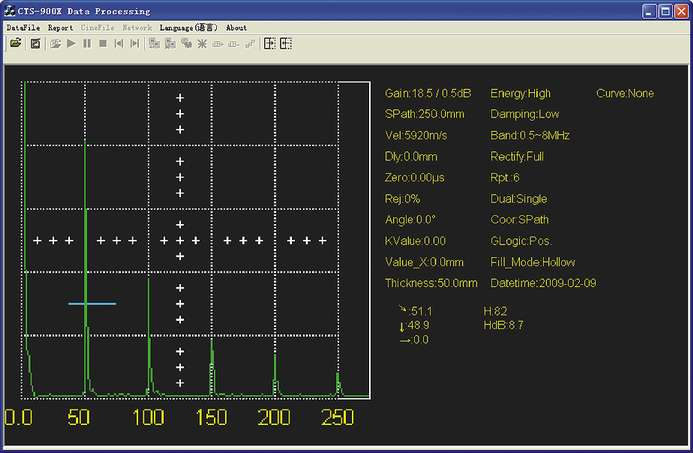Click the Gain:18.5 / 0.5dB parameter text

[426, 93]
